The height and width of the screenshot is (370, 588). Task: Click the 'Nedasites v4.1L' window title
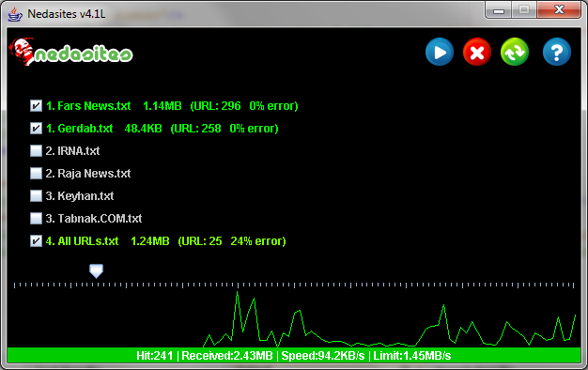click(x=67, y=14)
